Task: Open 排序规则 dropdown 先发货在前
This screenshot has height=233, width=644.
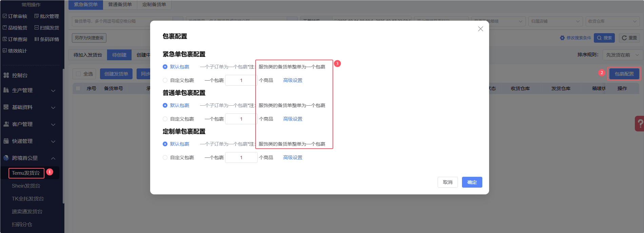Action: pyautogui.click(x=622, y=55)
